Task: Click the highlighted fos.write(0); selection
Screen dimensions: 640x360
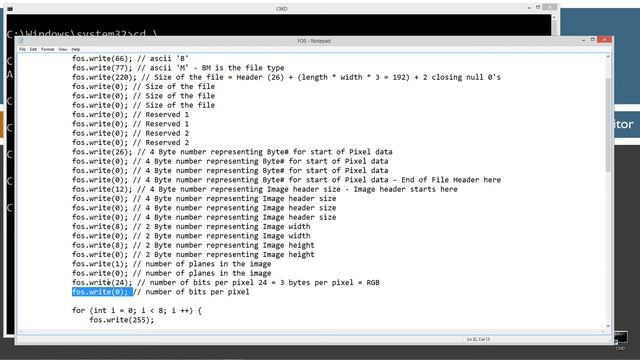Action: [102, 292]
